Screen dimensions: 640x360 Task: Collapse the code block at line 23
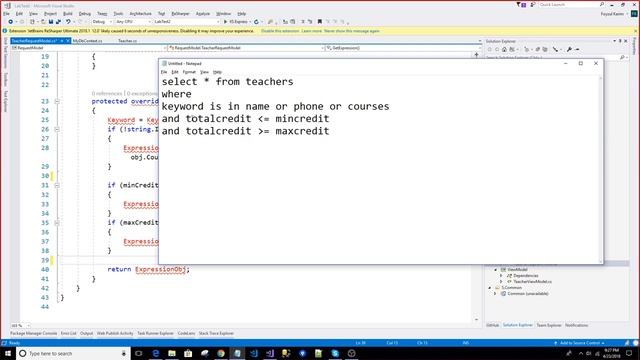[x=57, y=101]
